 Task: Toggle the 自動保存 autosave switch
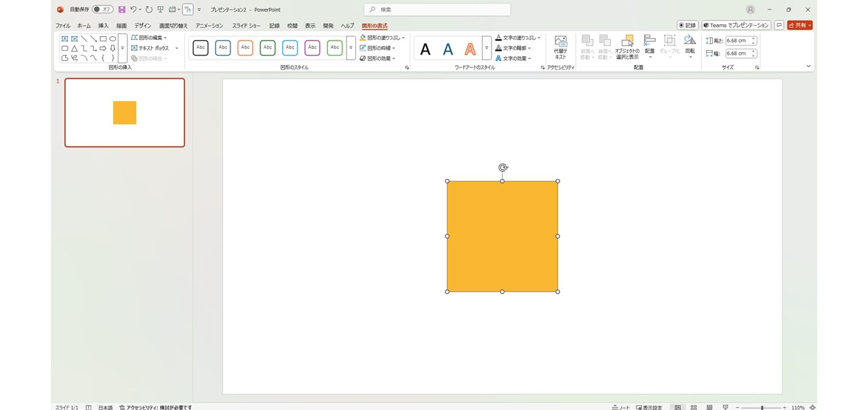coord(102,9)
